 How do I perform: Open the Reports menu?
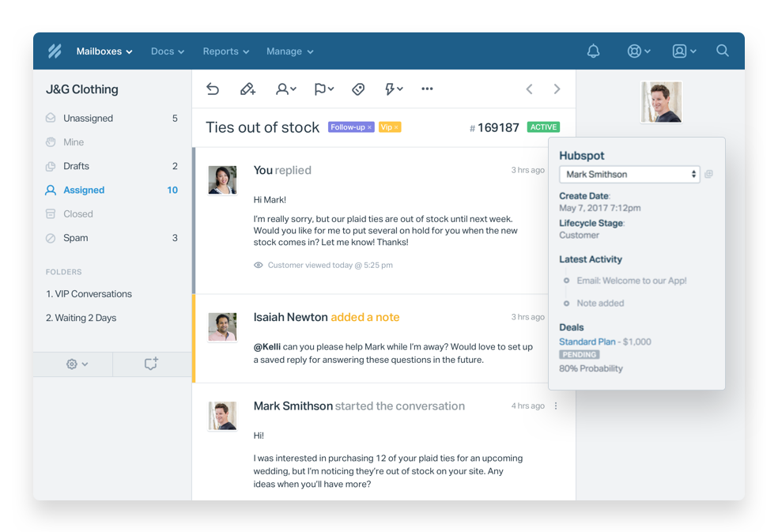(225, 51)
